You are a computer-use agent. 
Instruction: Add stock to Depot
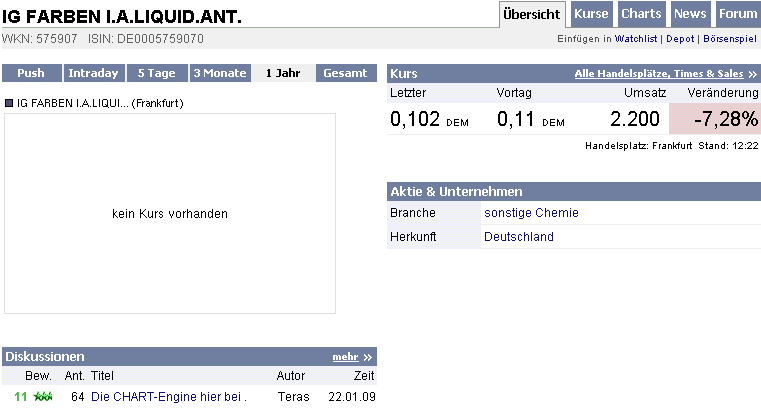click(680, 39)
